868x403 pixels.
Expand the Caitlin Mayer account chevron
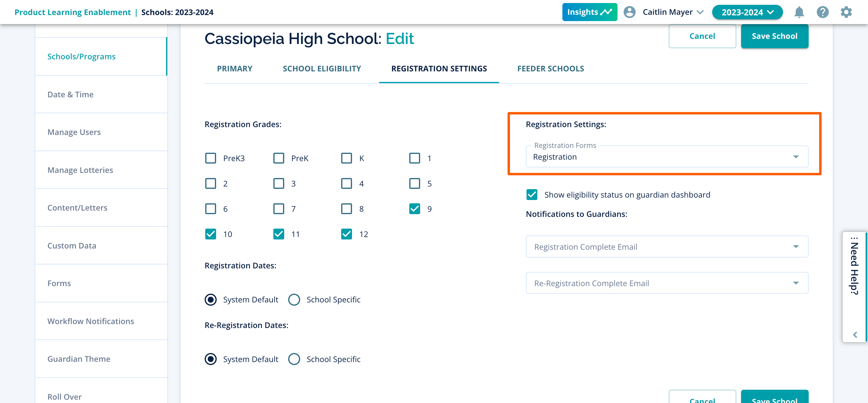pyautogui.click(x=700, y=12)
